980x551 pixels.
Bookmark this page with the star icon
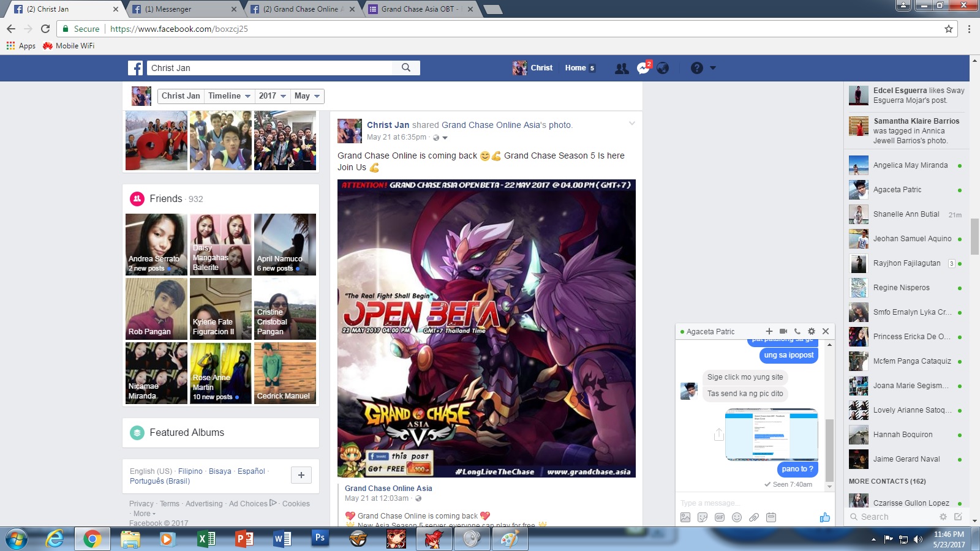click(949, 29)
